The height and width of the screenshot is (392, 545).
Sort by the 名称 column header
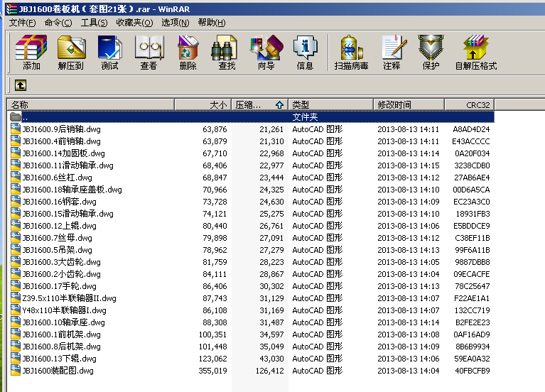tap(90, 104)
